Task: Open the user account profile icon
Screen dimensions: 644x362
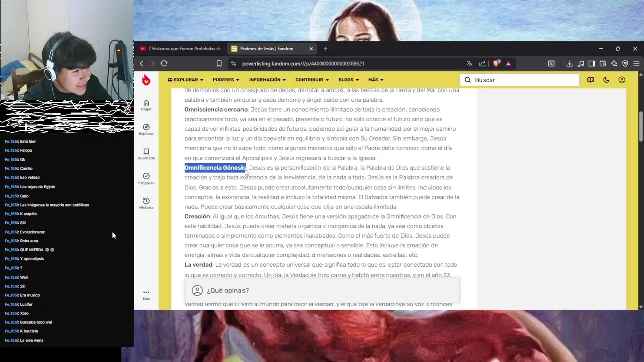Action: click(622, 80)
